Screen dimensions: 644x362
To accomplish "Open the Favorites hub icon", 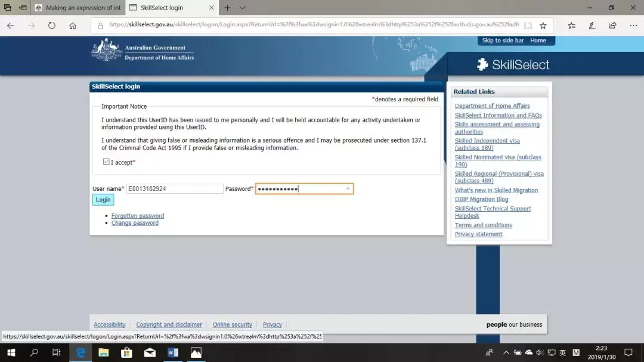I will 571,26.
